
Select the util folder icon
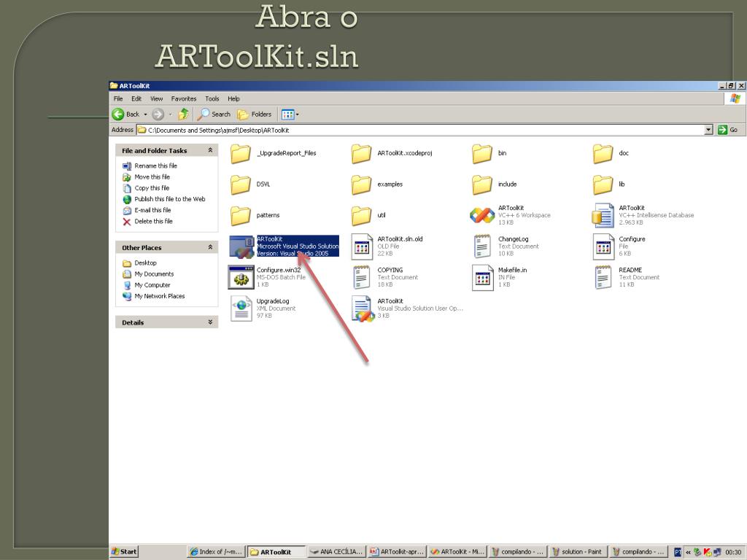tap(361, 215)
